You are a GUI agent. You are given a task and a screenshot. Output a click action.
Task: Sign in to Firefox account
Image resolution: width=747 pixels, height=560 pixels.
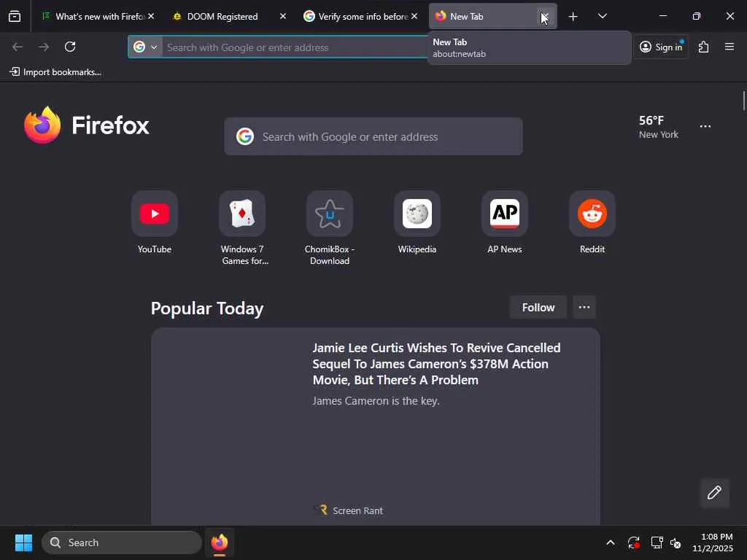[x=661, y=47]
